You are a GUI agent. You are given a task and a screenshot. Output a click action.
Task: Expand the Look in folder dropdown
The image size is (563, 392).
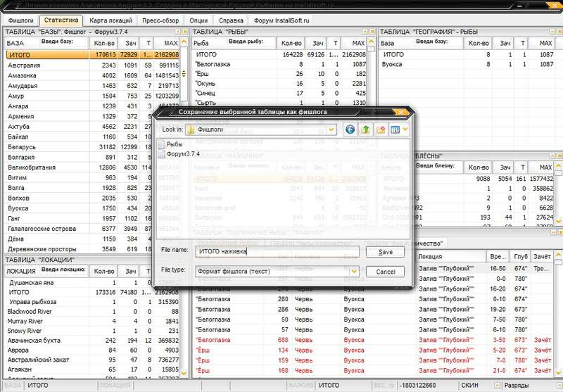tap(331, 129)
